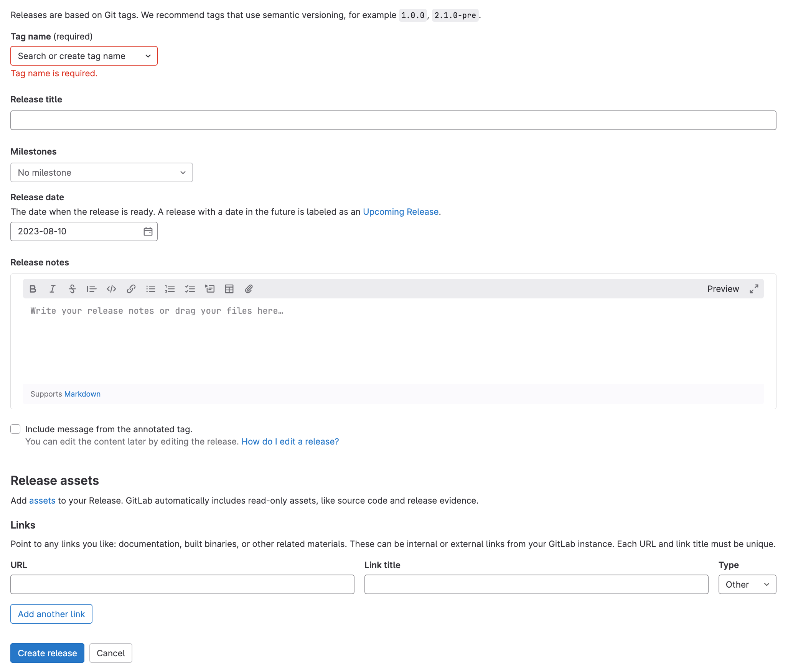Open the Upcoming Release link
The width and height of the screenshot is (788, 672).
401,212
